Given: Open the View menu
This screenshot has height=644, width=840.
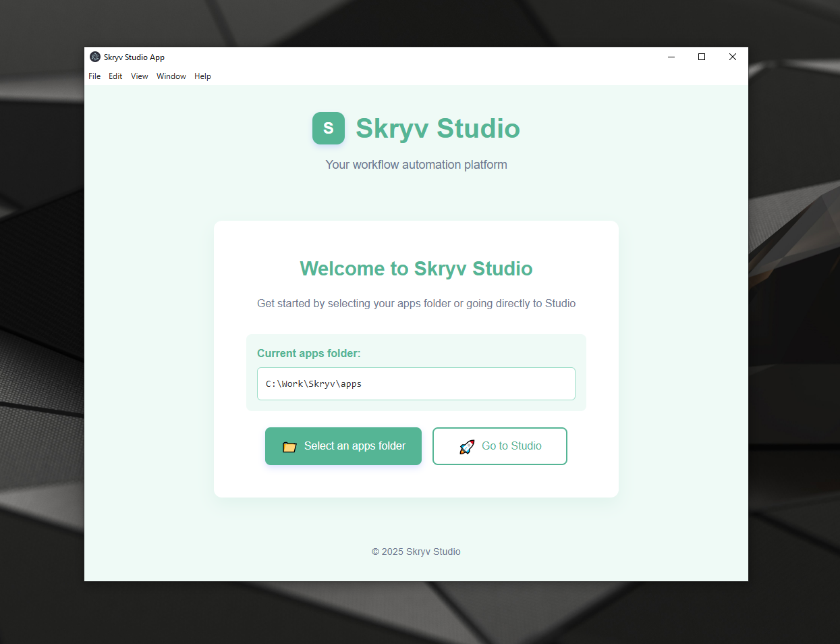Looking at the screenshot, I should click(139, 76).
